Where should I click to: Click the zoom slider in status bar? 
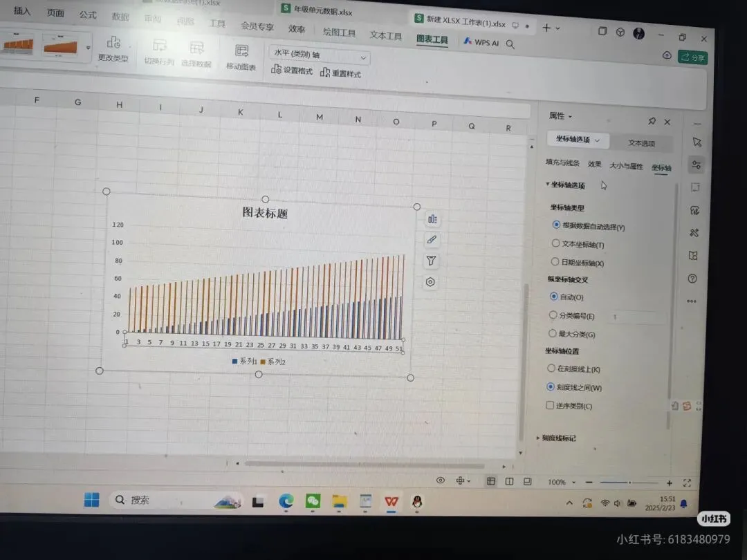click(x=629, y=483)
